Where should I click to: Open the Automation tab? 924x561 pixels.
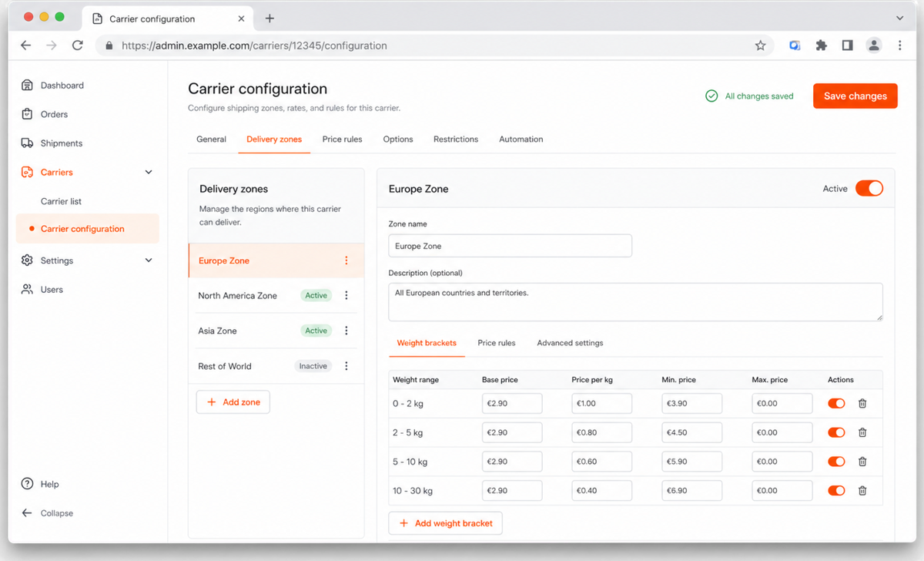[521, 139]
